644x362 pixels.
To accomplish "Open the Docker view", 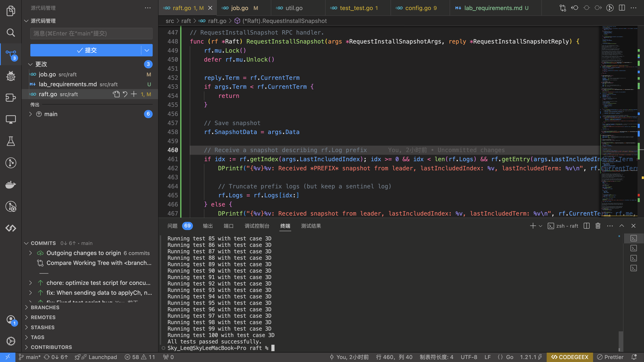I will point(11,185).
